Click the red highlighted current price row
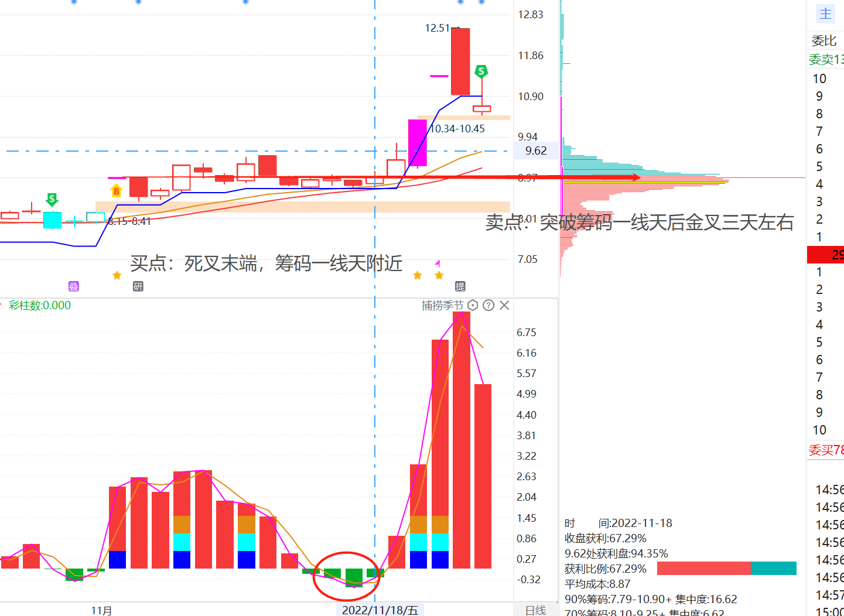Screen dimensions: 844x616 pyautogui.click(x=825, y=255)
